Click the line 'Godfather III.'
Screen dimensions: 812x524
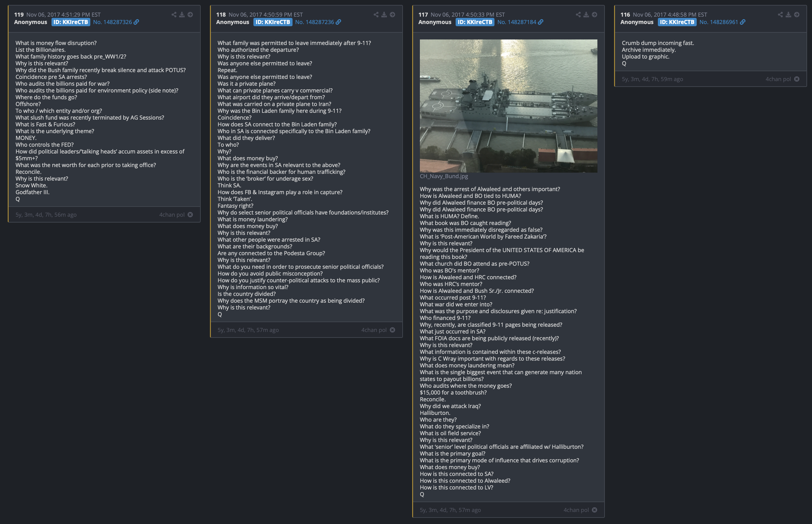tap(32, 192)
